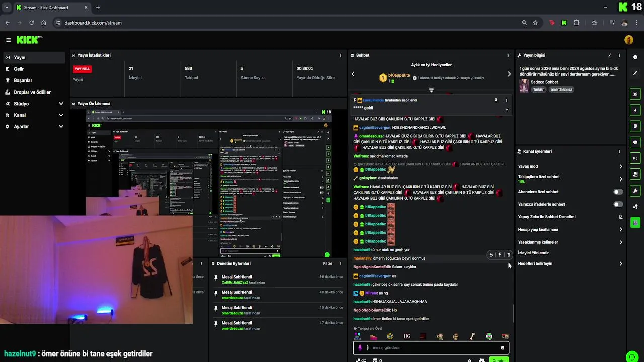Open the browser extensions puzzle icon
Image resolution: width=644 pixels, height=362 pixels.
tap(577, 23)
